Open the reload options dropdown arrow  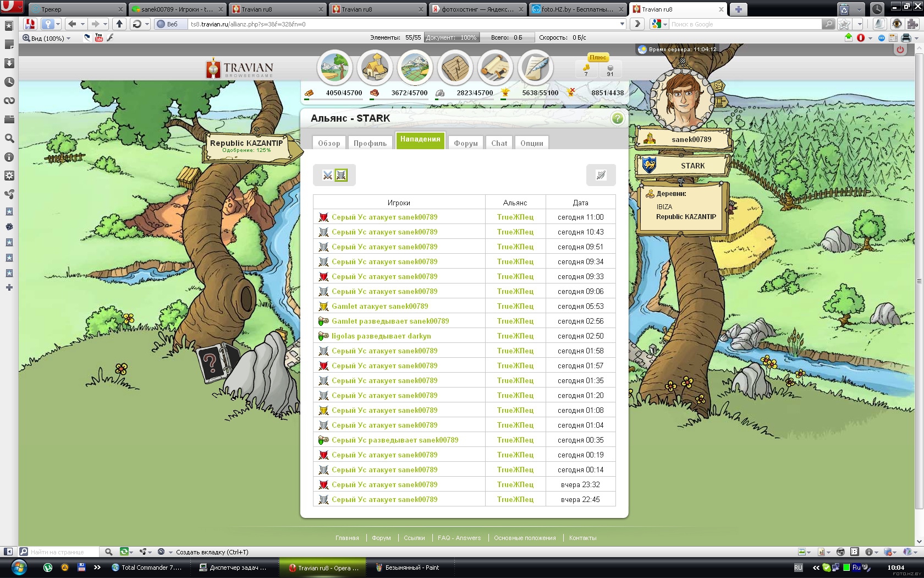147,24
